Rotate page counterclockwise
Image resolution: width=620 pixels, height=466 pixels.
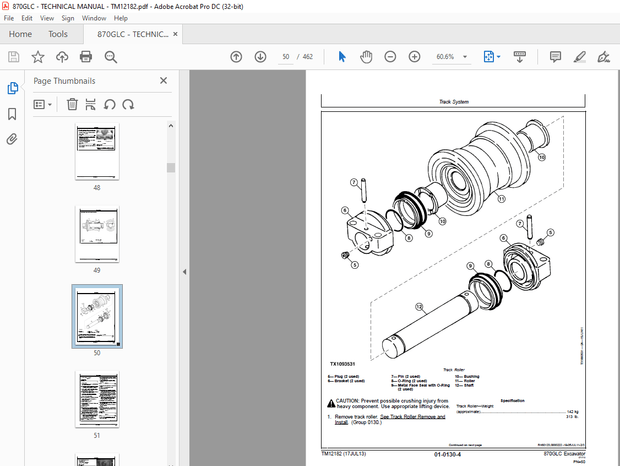coord(110,104)
